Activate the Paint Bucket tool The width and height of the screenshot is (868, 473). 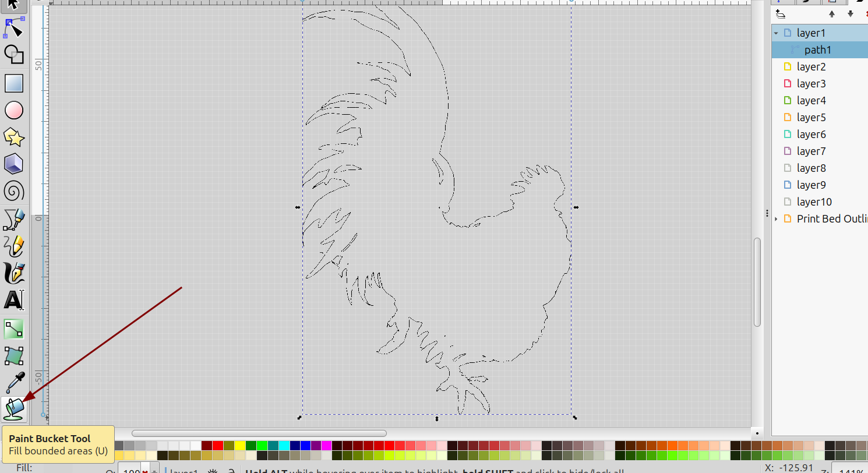tap(13, 408)
